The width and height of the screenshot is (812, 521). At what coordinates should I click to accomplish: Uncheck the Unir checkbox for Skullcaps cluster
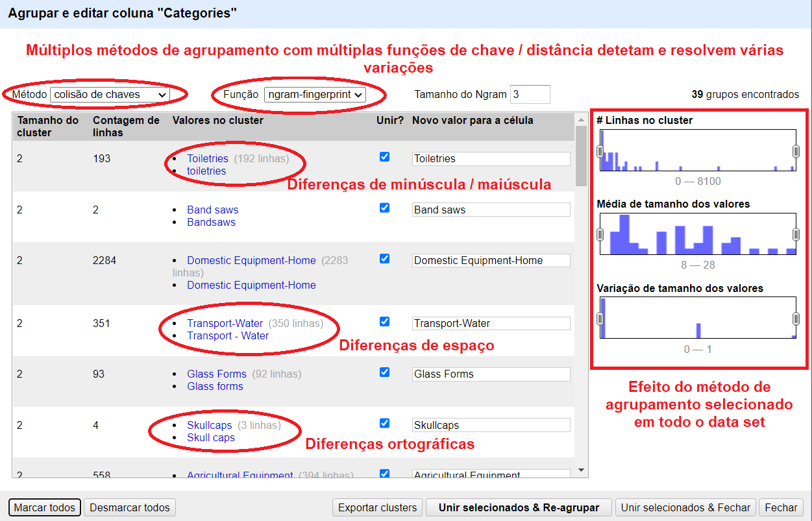coord(386,423)
